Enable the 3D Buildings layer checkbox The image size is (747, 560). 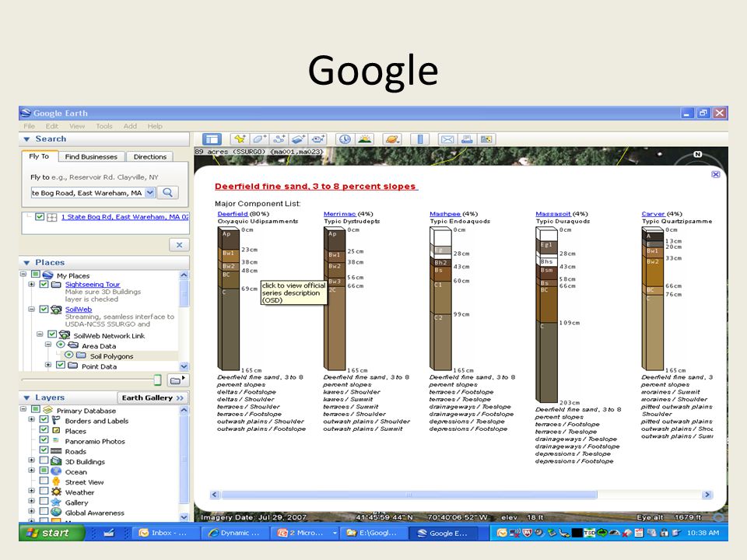pyautogui.click(x=44, y=460)
